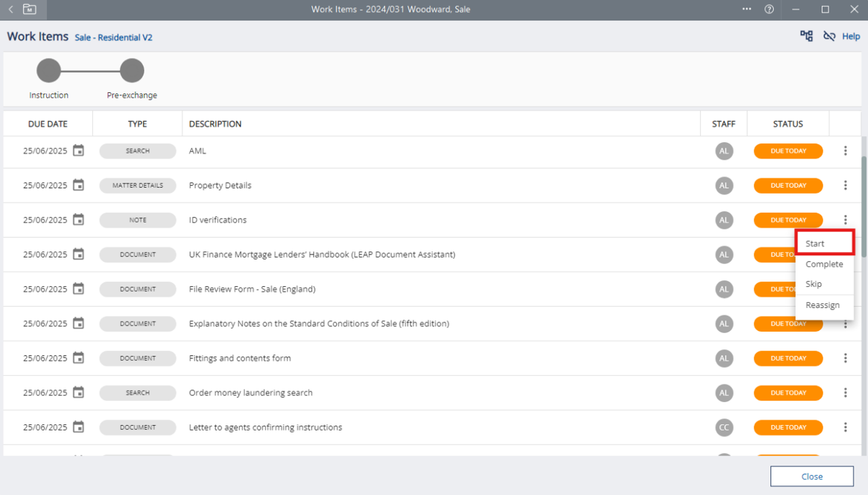Open calendar for Fittings and contents form
Viewport: 868px width, 495px height.
point(78,358)
